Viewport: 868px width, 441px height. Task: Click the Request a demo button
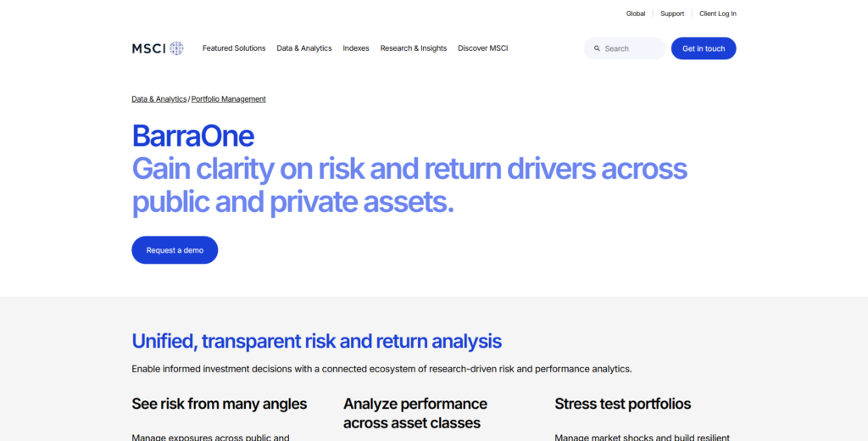(175, 250)
